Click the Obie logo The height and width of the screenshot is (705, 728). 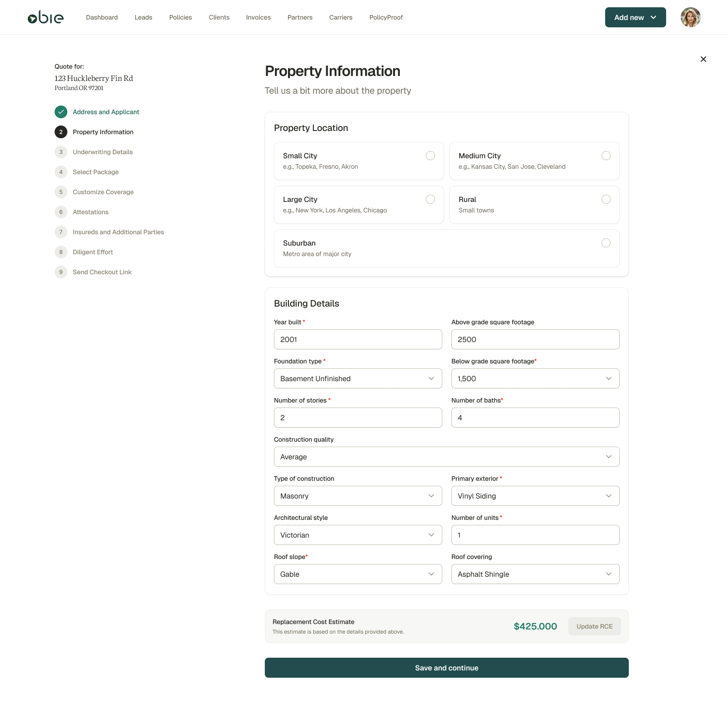pyautogui.click(x=45, y=17)
